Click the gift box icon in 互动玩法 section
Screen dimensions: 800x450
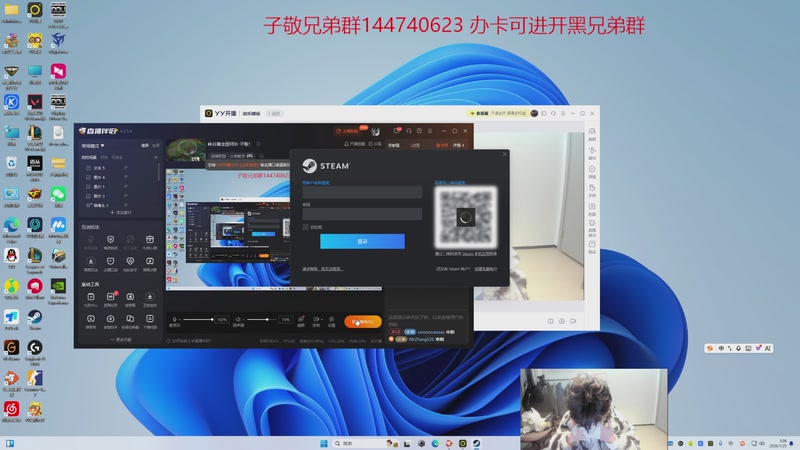pos(149,239)
